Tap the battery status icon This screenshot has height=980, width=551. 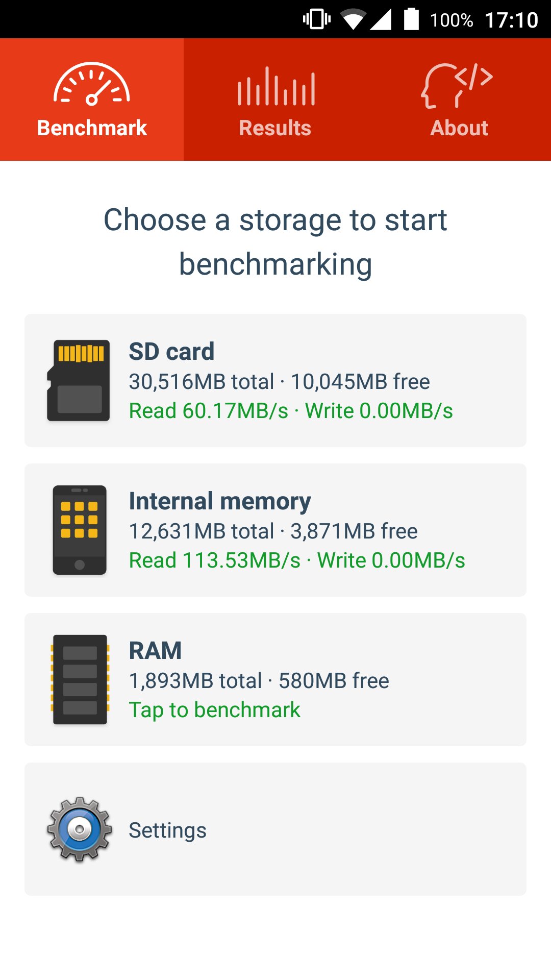411,19
